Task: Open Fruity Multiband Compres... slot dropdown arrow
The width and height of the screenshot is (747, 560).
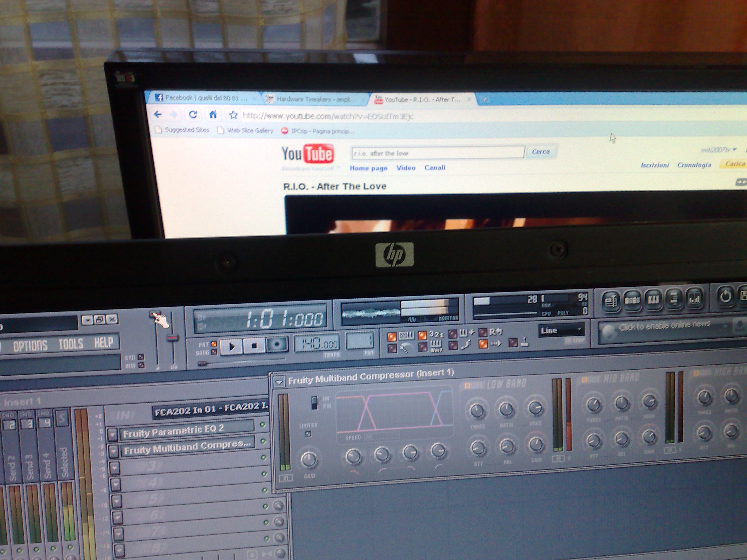Action: point(113,451)
